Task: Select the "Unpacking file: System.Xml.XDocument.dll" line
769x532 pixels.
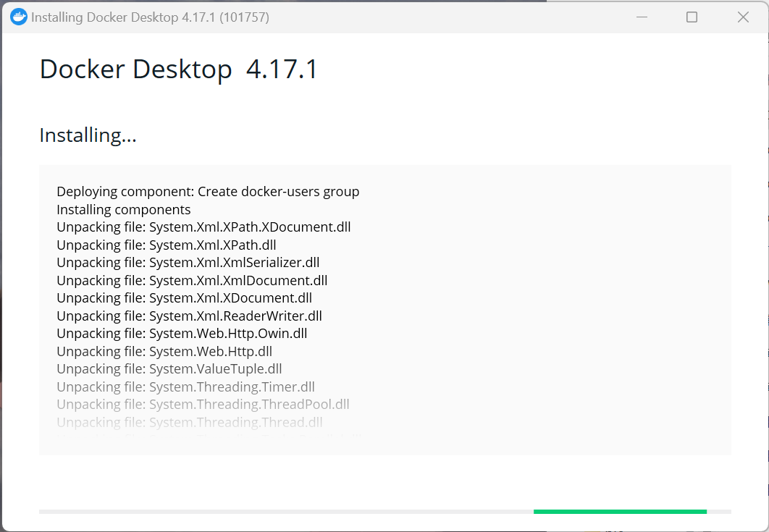Action: [x=185, y=298]
